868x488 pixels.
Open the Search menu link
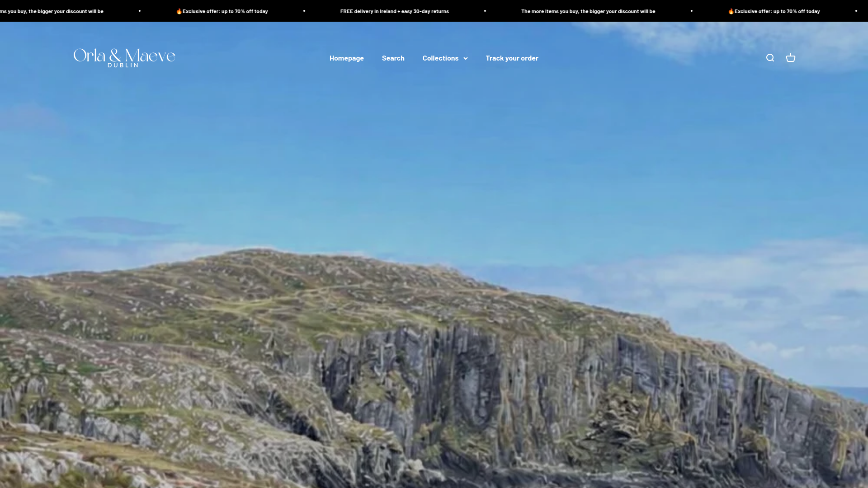393,58
